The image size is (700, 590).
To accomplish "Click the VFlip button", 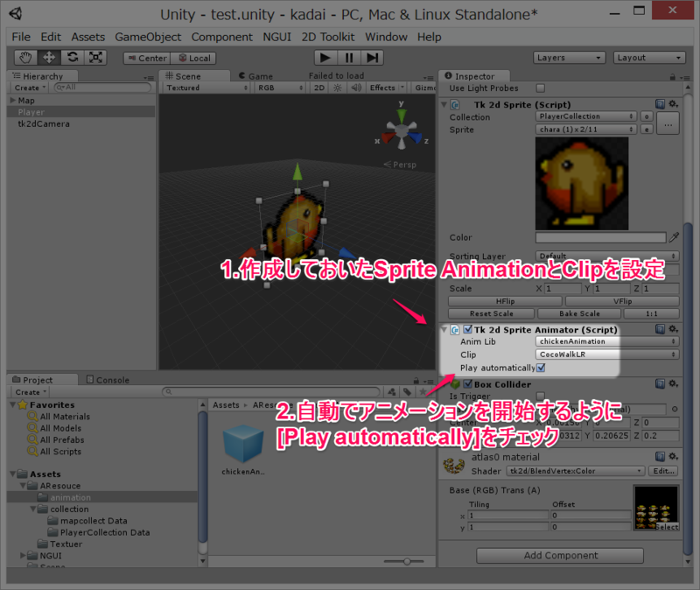I will pyautogui.click(x=622, y=301).
